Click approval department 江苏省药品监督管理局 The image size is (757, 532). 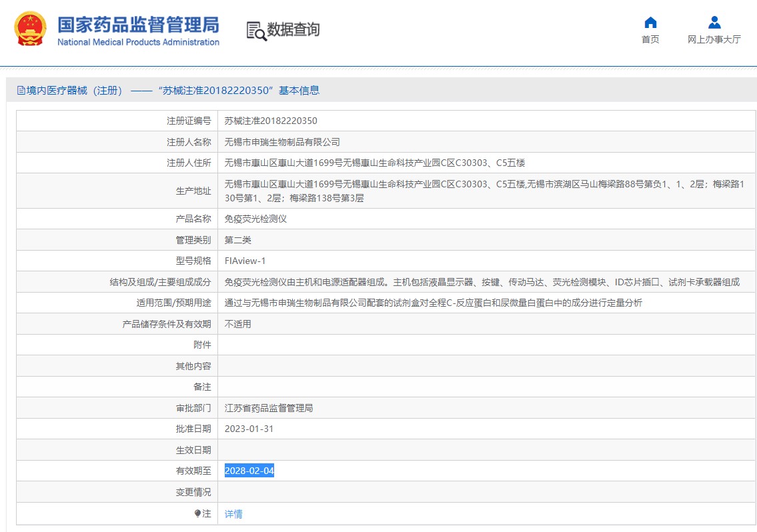268,408
